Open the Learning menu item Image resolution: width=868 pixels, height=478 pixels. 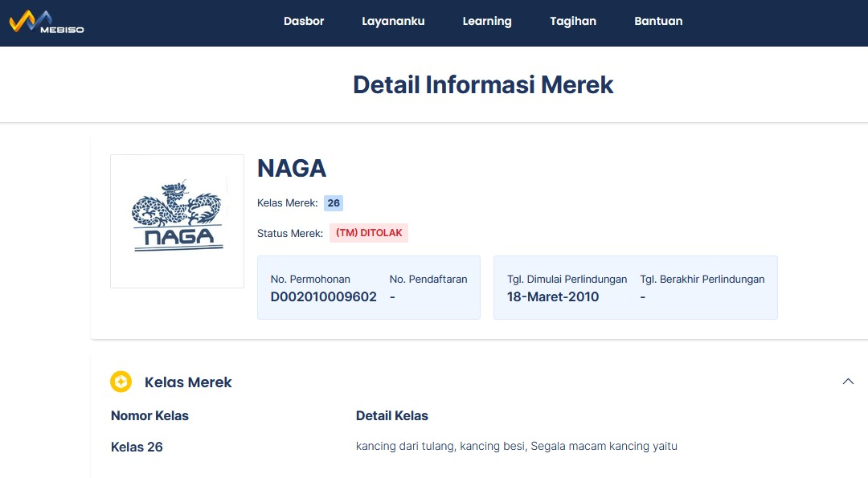point(487,21)
